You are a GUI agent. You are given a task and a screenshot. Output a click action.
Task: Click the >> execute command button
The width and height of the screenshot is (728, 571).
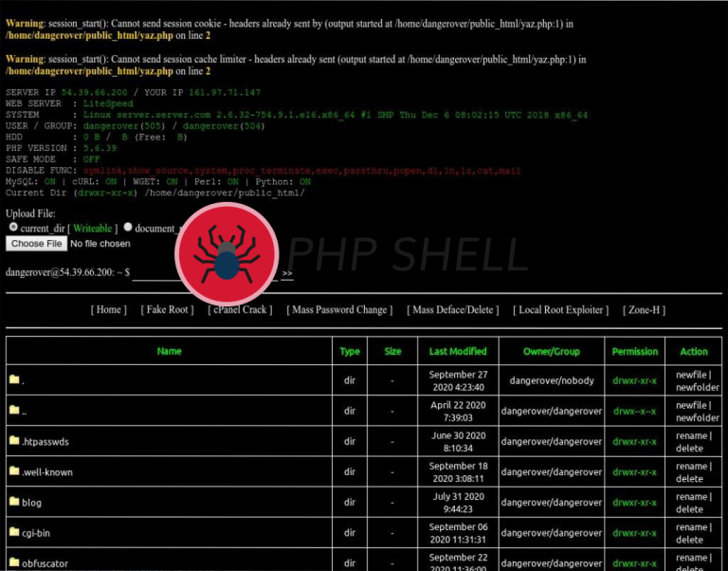coord(287,274)
